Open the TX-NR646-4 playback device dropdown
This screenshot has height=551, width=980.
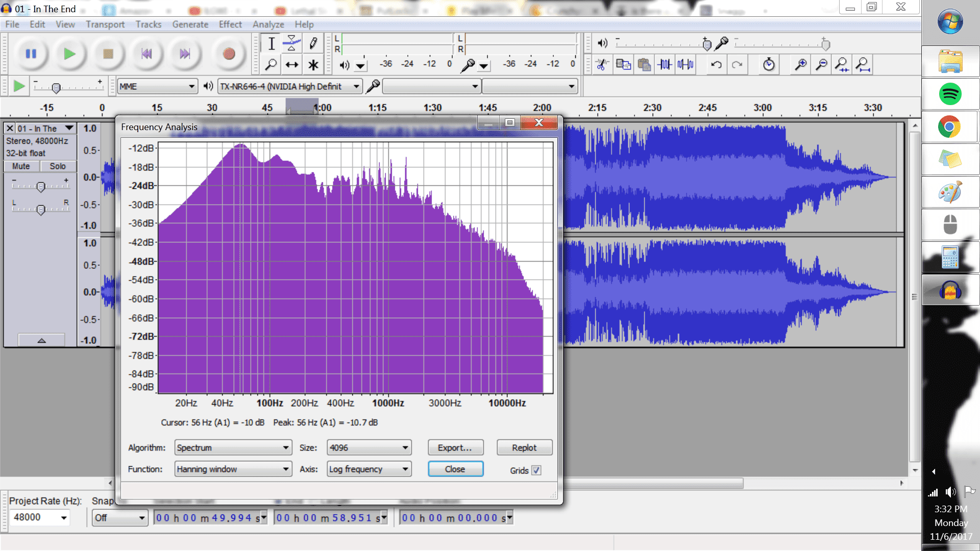coord(290,86)
